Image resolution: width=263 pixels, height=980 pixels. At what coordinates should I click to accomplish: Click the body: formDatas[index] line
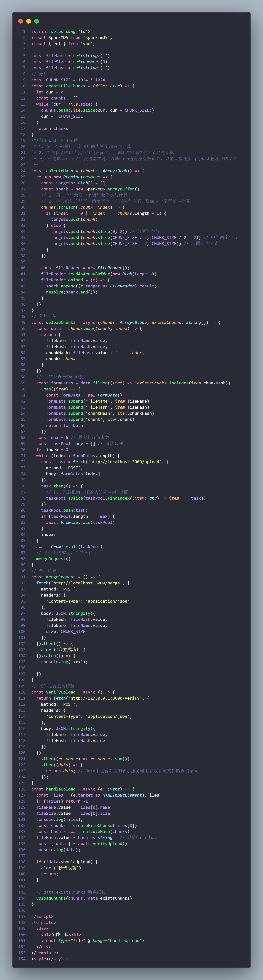[73, 474]
